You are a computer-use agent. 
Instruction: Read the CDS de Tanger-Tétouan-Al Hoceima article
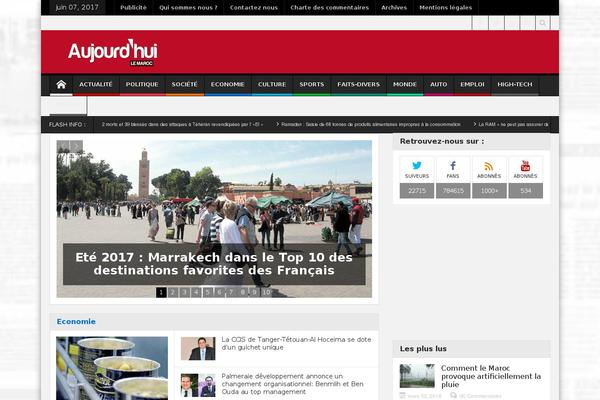[296, 343]
